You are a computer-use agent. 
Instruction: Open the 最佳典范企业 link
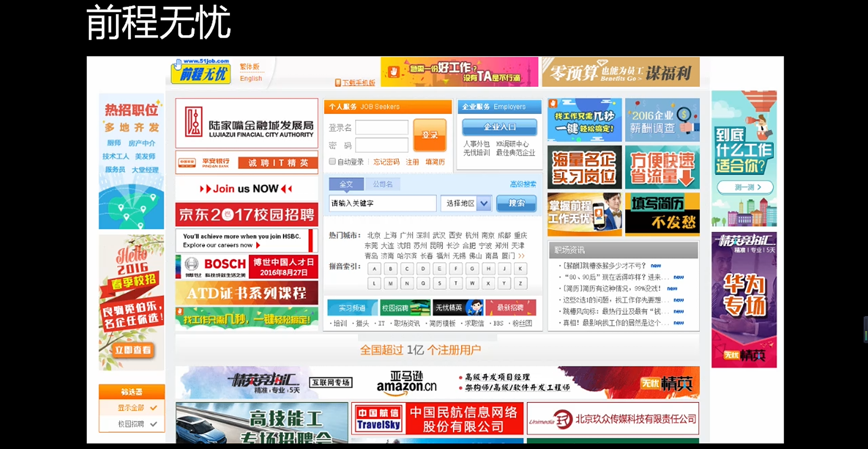515,153
